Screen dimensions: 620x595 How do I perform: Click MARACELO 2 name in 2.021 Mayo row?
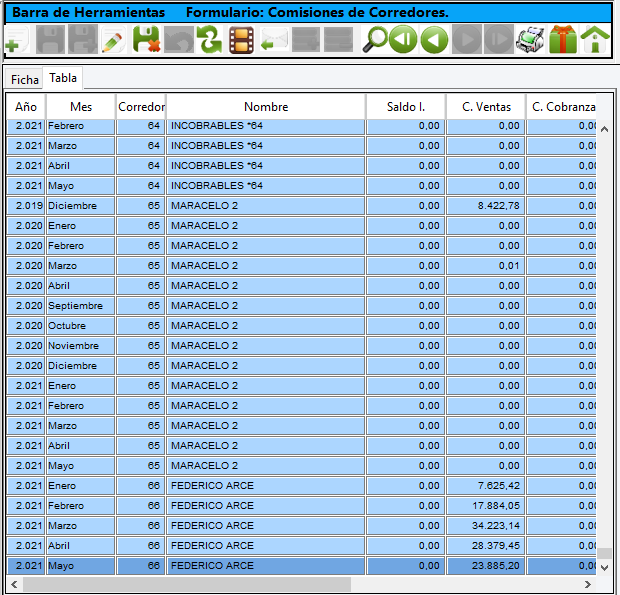pos(266,466)
